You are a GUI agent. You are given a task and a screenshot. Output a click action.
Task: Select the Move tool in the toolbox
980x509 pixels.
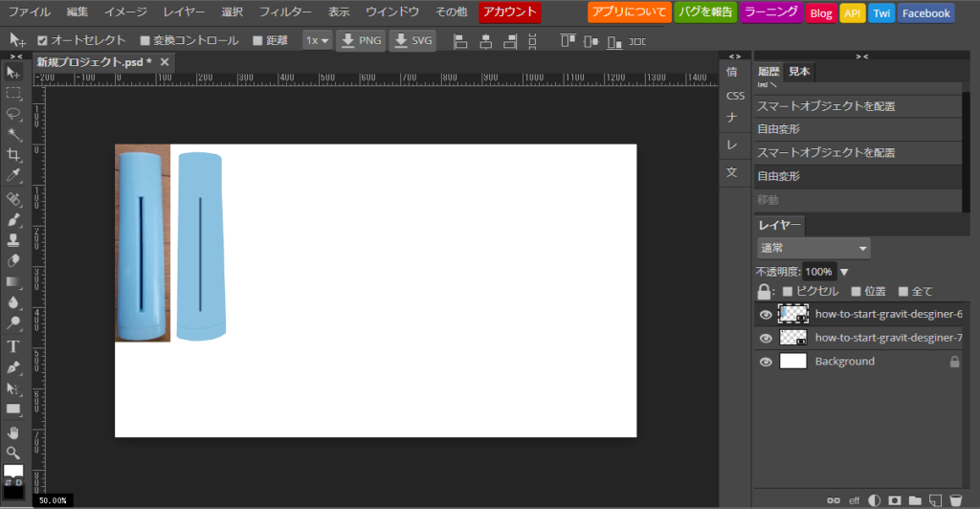(13, 73)
